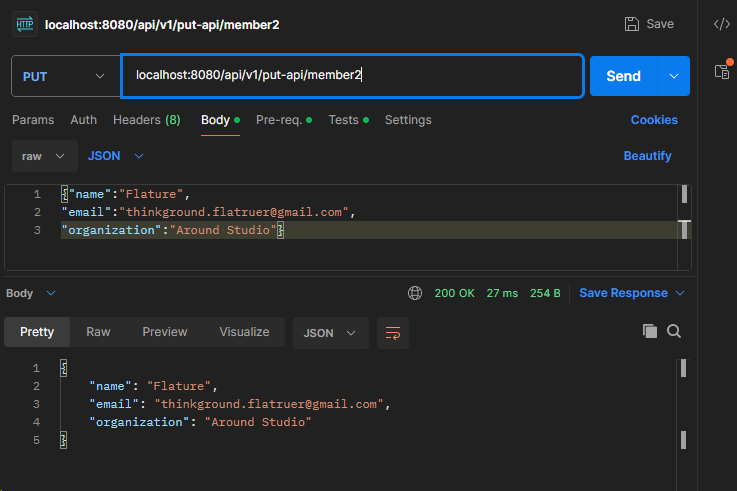Click the 27 ms response time
This screenshot has height=491, width=737.
(502, 293)
